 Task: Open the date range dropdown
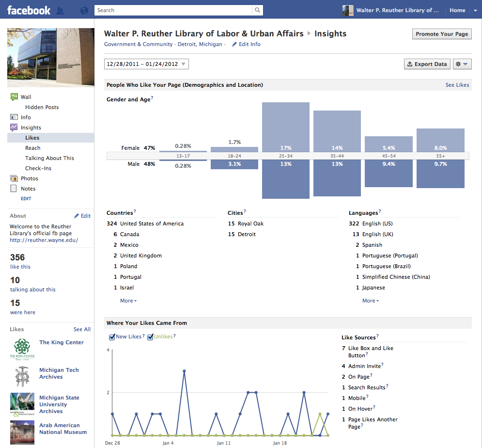[146, 64]
